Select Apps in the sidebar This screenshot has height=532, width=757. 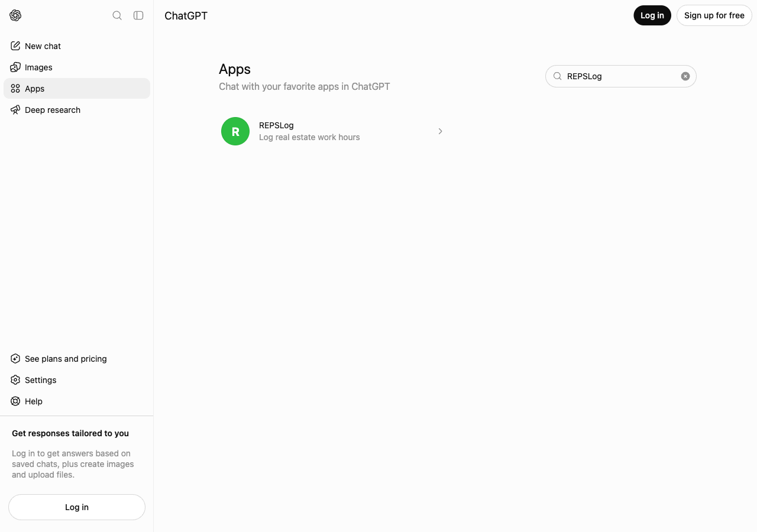77,88
